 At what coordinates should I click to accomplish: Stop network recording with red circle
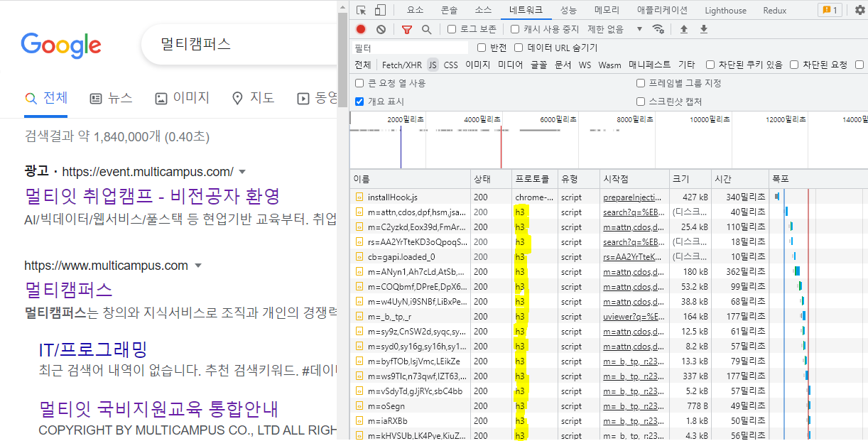361,29
